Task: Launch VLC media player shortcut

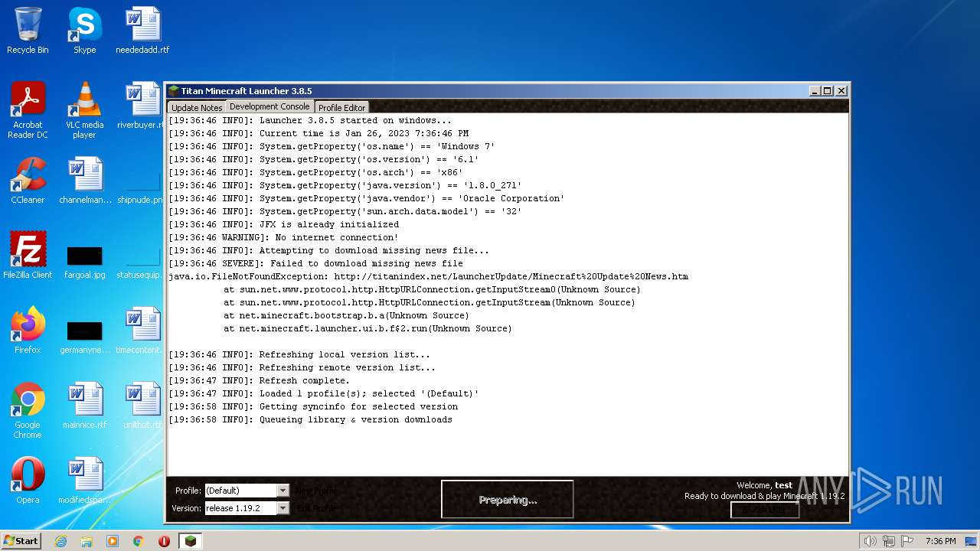Action: point(84,110)
